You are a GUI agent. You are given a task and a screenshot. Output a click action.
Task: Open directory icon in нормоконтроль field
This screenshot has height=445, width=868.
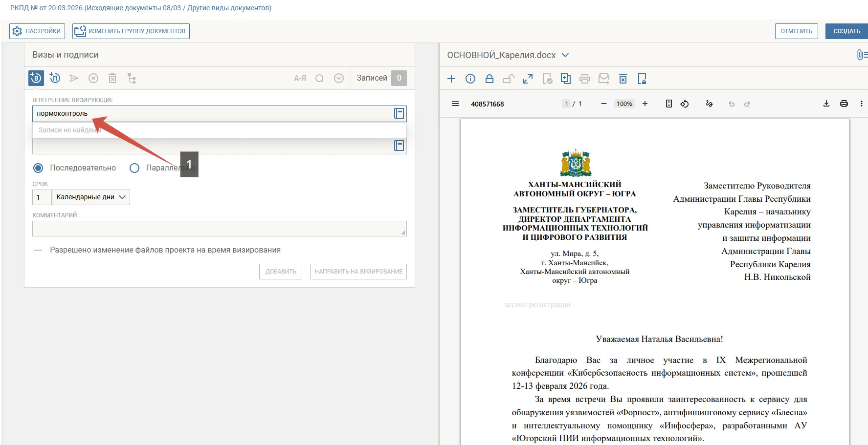pos(399,113)
